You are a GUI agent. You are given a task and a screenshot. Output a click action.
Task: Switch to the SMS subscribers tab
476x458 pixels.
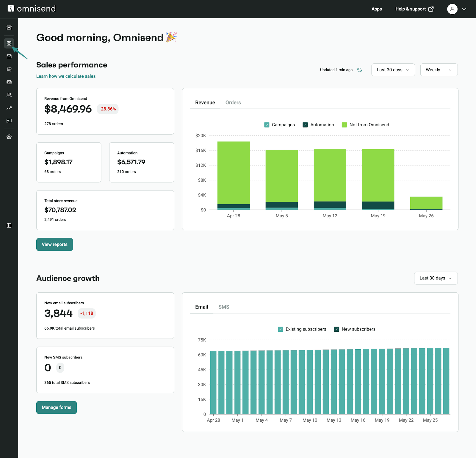pyautogui.click(x=224, y=307)
